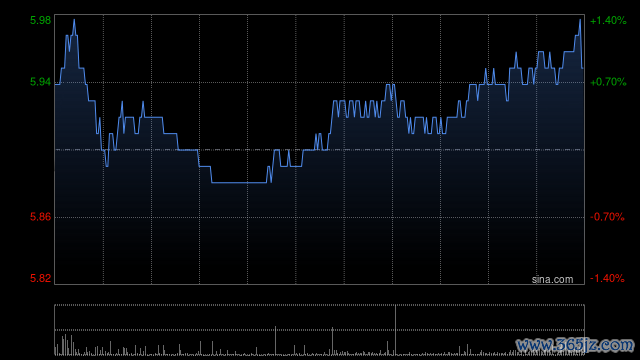Click the tallest volume bar in the lower panel
Viewport: 640px width, 360px height.
point(395,330)
